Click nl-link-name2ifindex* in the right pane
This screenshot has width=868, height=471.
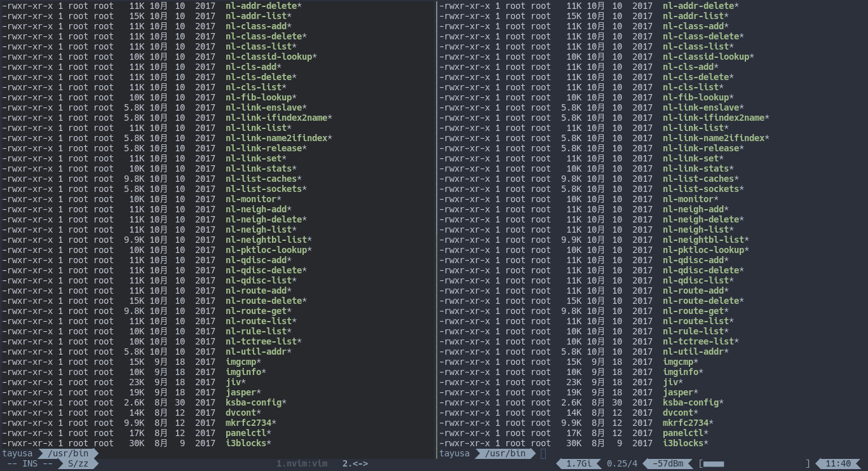[716, 138]
